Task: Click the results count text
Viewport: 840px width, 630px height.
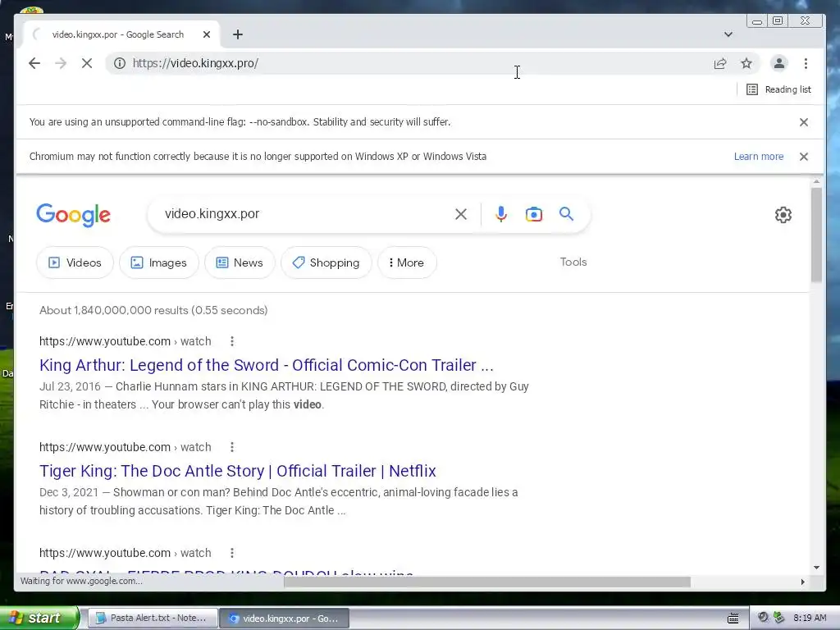Action: [153, 310]
